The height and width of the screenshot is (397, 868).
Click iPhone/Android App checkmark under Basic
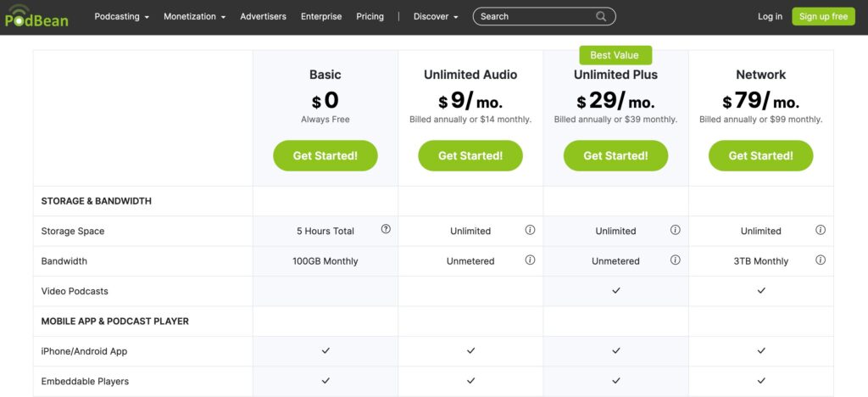coord(325,350)
